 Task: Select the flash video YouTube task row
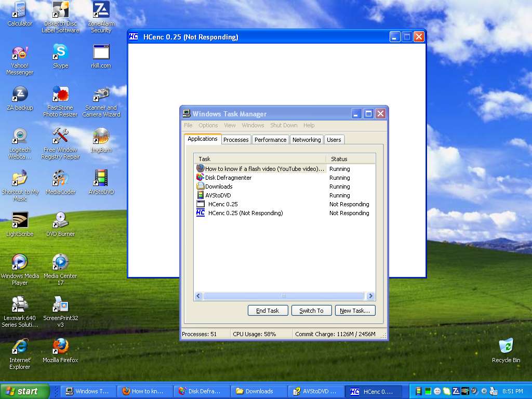pos(284,169)
